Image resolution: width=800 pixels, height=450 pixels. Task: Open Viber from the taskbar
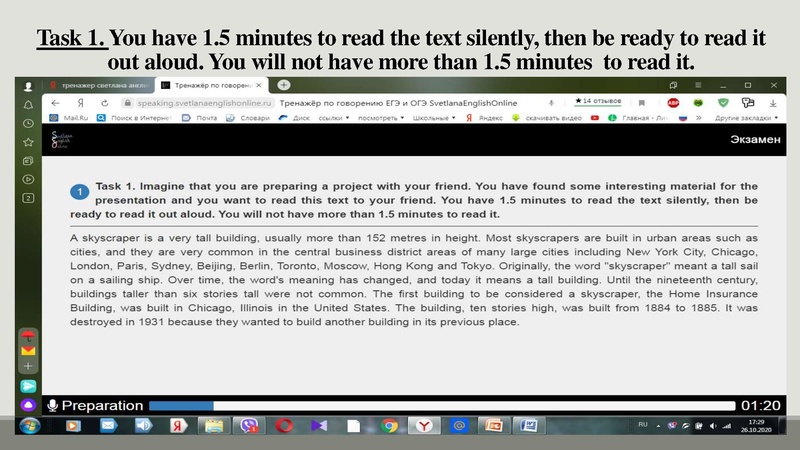coord(248,426)
